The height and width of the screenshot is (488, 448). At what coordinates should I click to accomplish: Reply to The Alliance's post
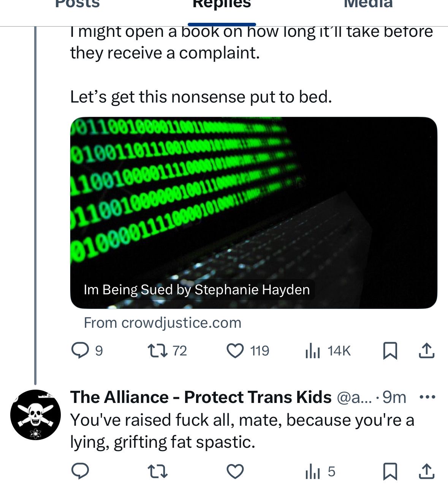point(80,472)
